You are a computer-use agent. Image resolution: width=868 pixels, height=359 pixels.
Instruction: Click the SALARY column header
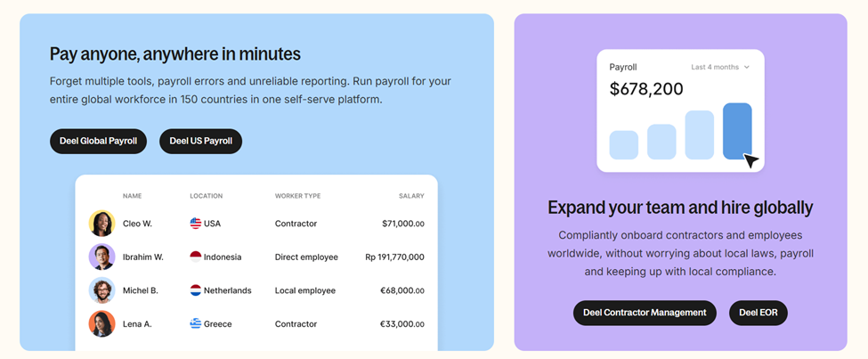pos(411,196)
